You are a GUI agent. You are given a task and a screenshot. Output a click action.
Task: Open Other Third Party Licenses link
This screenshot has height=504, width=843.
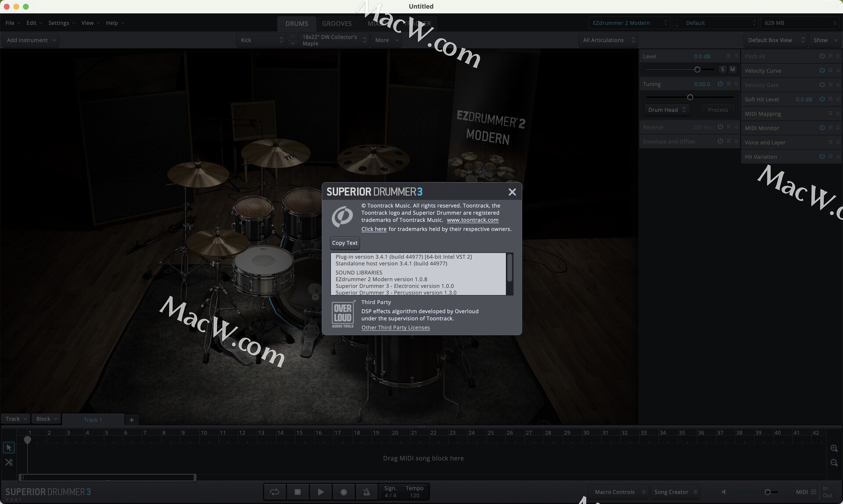click(x=396, y=328)
